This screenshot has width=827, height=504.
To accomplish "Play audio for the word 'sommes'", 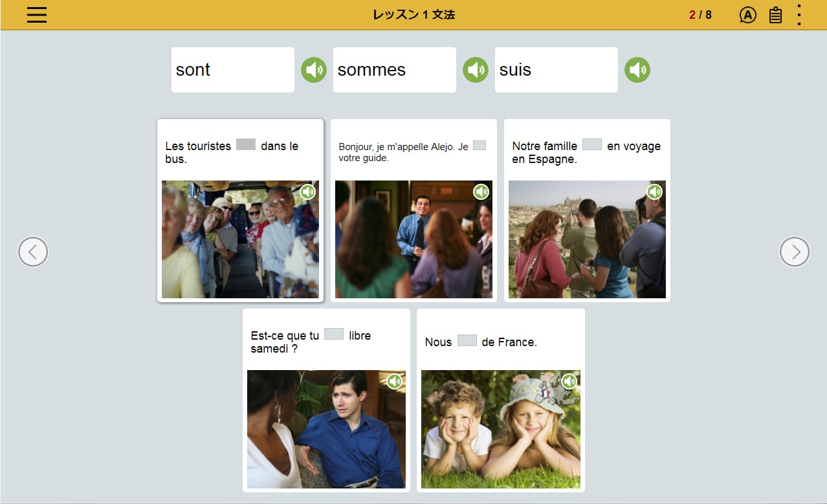I will pos(476,70).
